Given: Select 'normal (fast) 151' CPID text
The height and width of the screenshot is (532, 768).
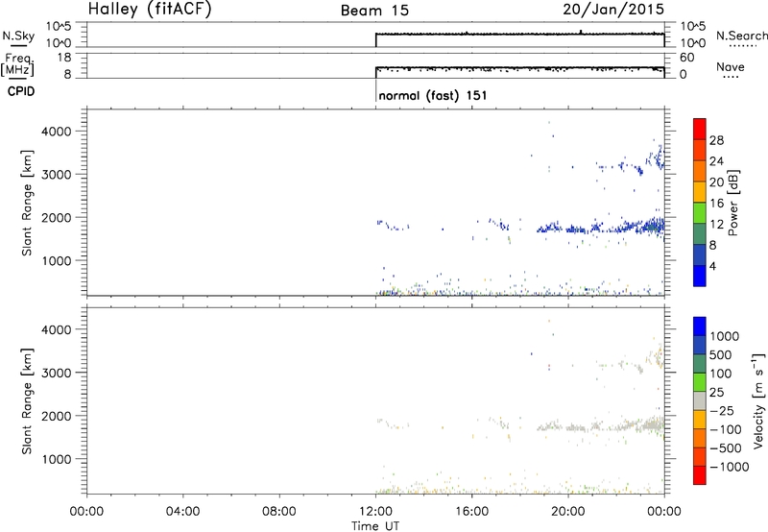Looking at the screenshot, I should (x=433, y=95).
